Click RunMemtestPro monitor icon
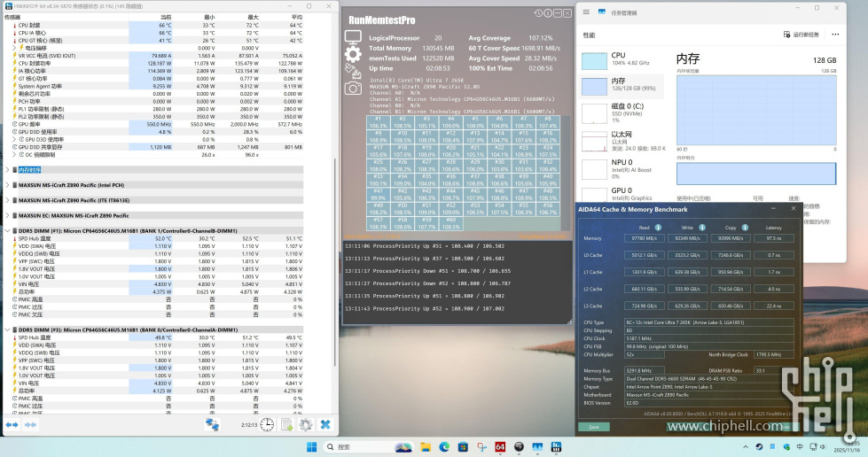Screen dimensions: 868x457 353,37
